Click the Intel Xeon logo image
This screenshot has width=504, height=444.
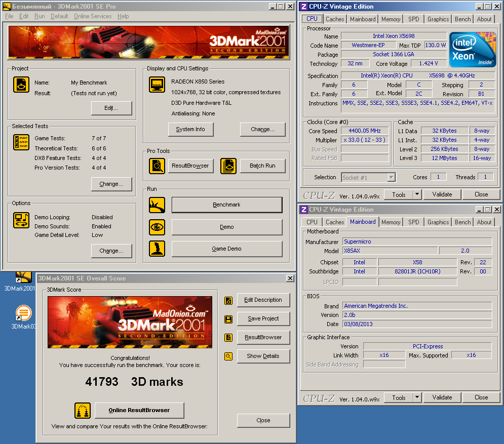coord(472,50)
